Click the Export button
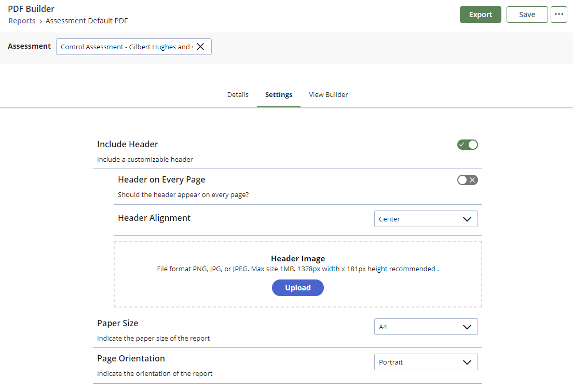The image size is (573, 392). tap(481, 15)
